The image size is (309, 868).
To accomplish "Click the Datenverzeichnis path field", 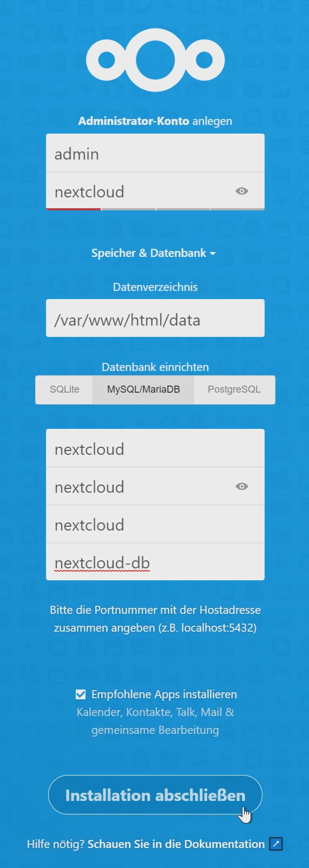I will [x=155, y=318].
